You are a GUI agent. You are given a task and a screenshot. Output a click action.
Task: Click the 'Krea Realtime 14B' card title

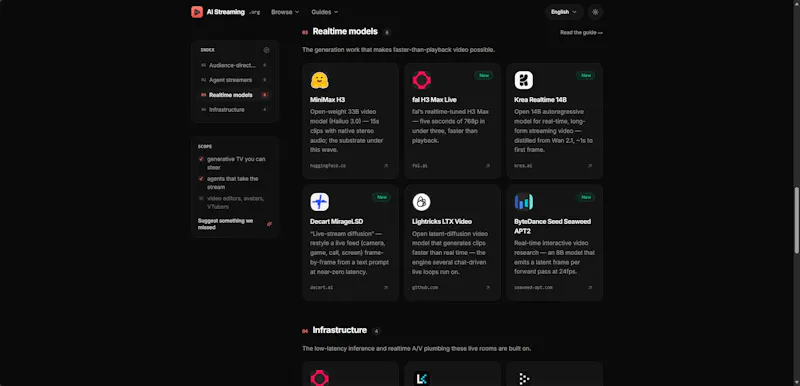(x=540, y=100)
